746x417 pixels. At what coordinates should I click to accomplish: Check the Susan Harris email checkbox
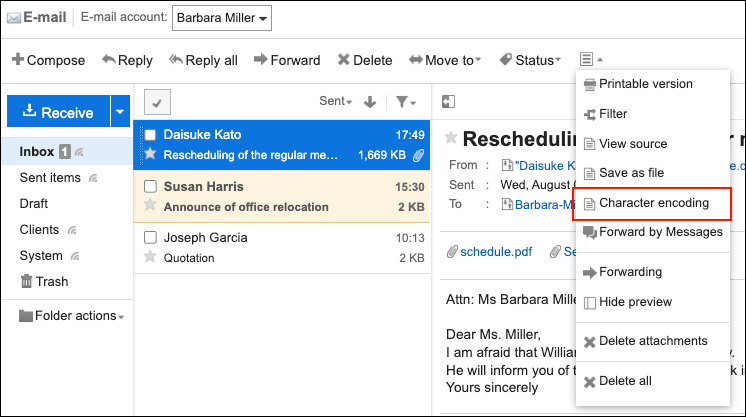pos(150,186)
